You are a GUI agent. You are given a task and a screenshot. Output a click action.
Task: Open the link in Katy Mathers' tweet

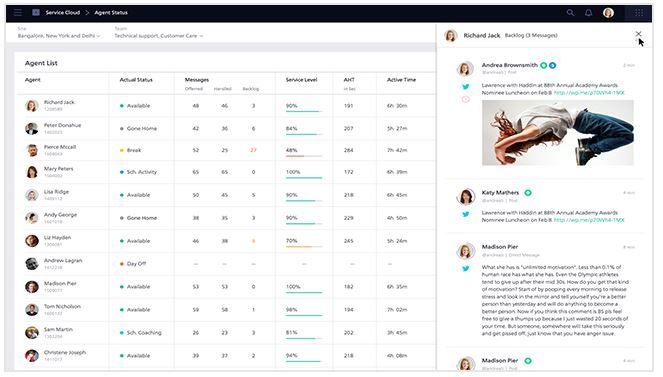click(589, 220)
